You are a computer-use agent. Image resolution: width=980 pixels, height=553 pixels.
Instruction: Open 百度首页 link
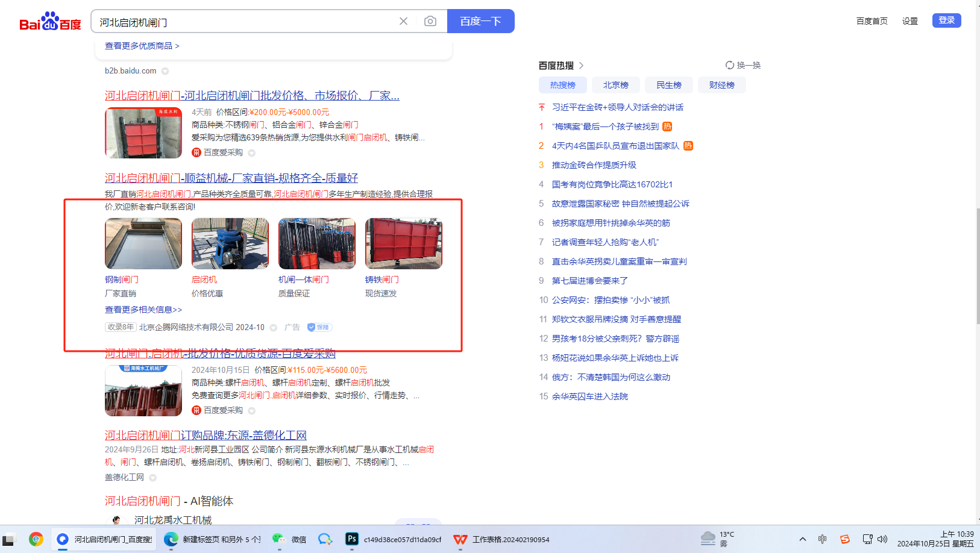[x=872, y=21]
